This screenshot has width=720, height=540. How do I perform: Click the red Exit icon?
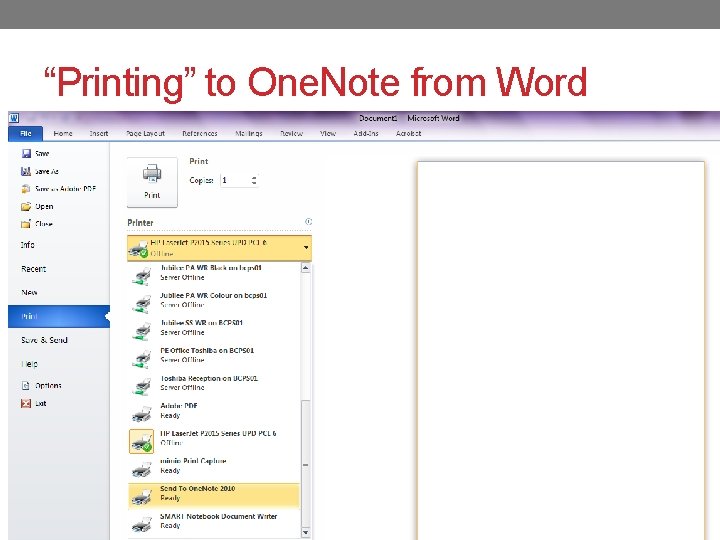point(26,403)
